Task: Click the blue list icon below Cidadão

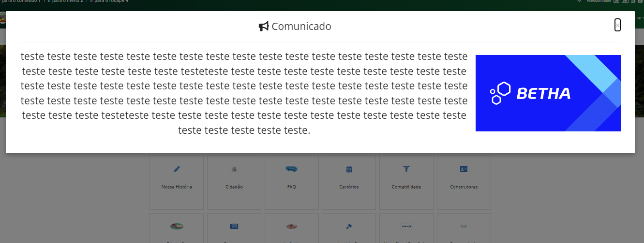Action: 234,226
